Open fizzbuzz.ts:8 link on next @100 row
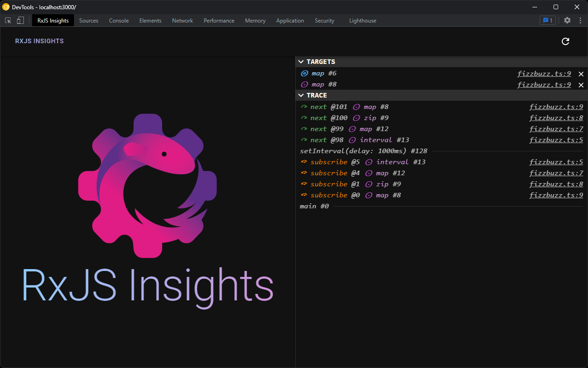 556,118
